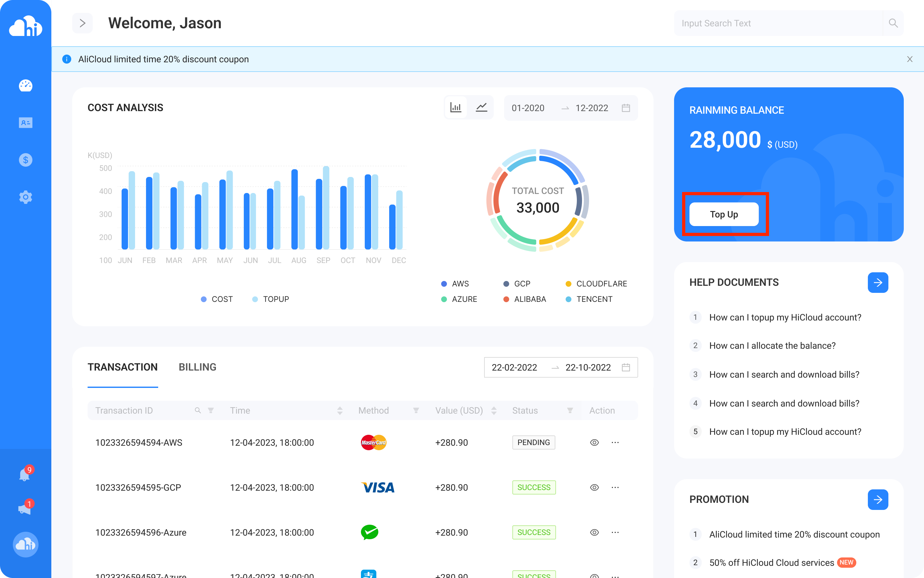The width and height of the screenshot is (924, 578).
Task: Click the PENDING status tag
Action: pos(534,443)
